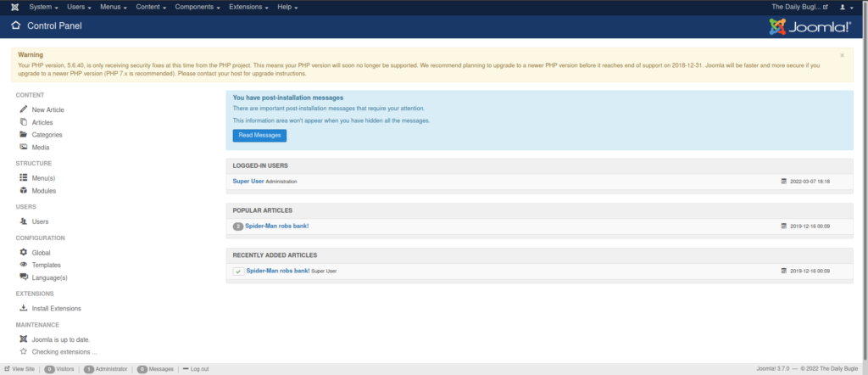
Task: Open the Content menu
Action: tap(152, 7)
